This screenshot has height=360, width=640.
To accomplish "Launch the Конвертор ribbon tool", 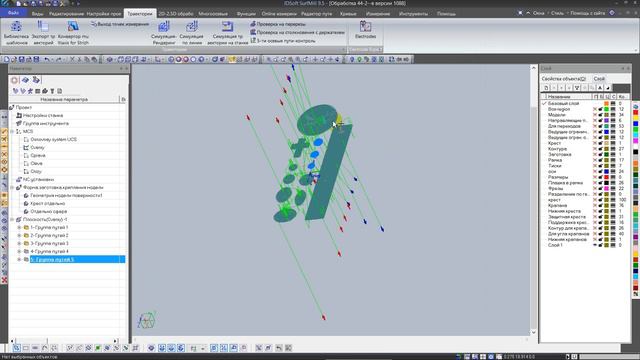I will pos(73,33).
